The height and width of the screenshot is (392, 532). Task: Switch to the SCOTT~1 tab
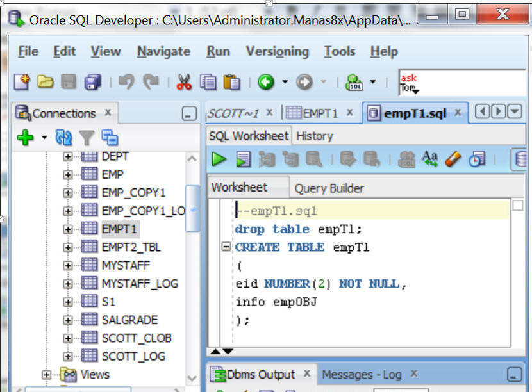point(233,113)
